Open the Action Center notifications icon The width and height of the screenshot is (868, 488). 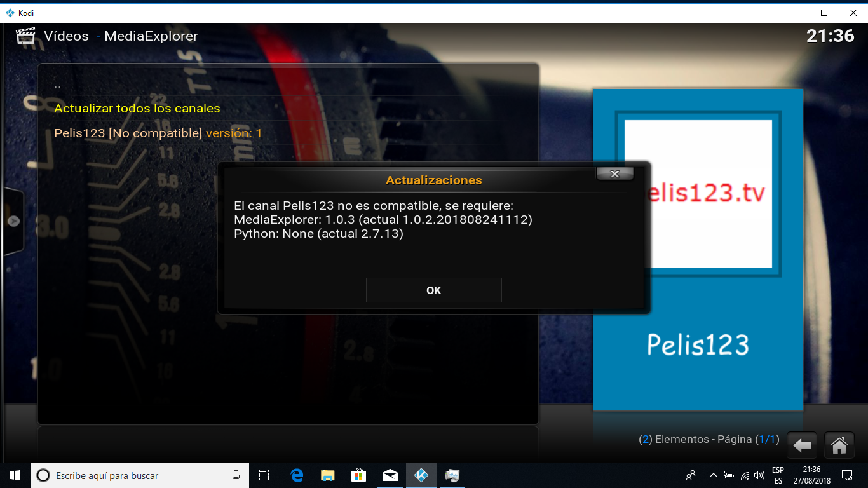point(847,475)
